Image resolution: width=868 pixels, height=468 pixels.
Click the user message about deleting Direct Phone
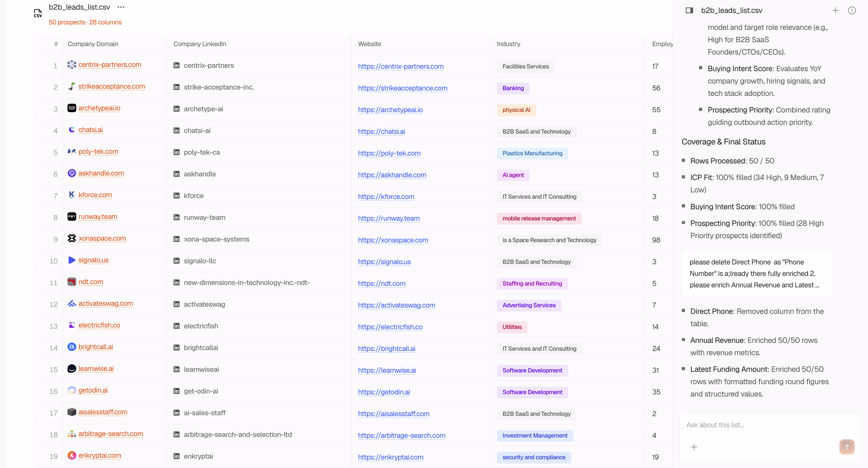click(x=756, y=274)
